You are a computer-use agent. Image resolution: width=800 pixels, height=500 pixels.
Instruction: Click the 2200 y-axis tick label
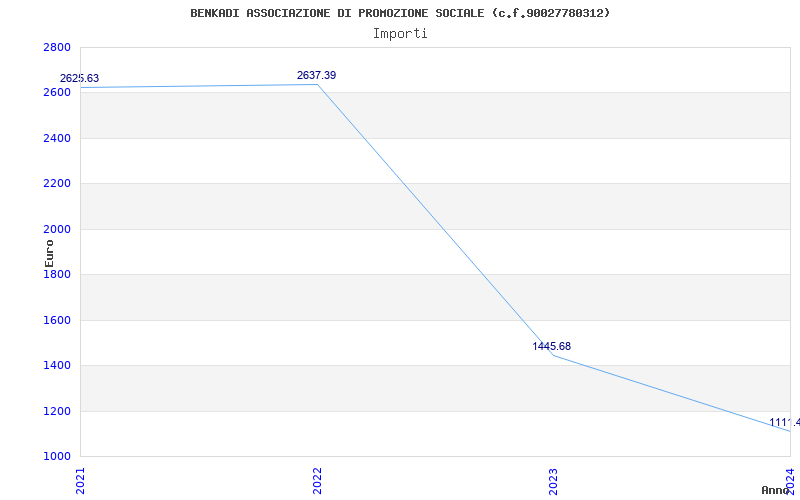coord(57,184)
